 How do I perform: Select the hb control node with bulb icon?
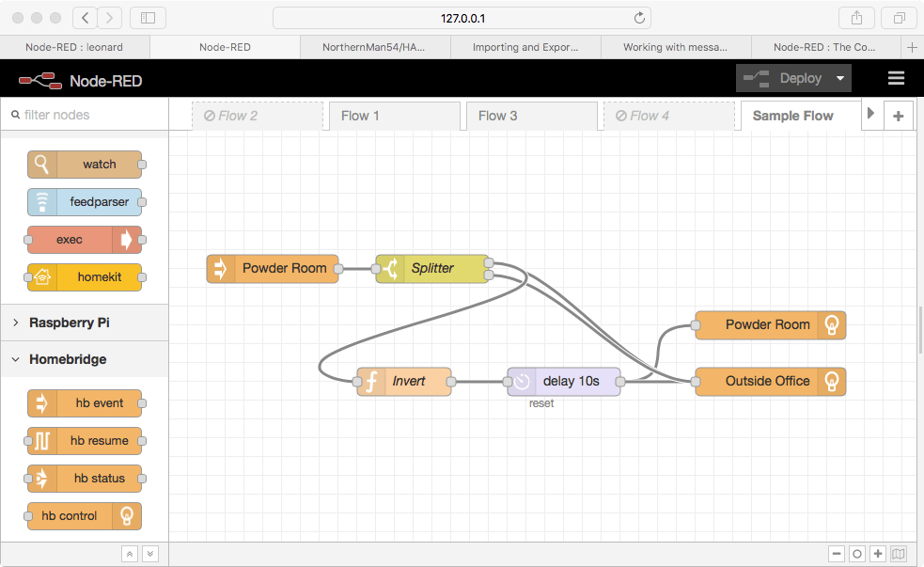tap(84, 515)
